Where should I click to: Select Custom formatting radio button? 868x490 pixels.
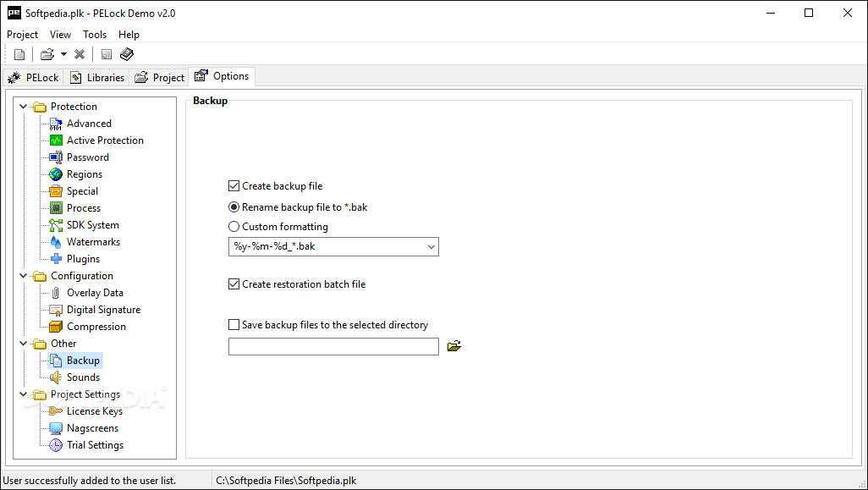[x=234, y=227]
